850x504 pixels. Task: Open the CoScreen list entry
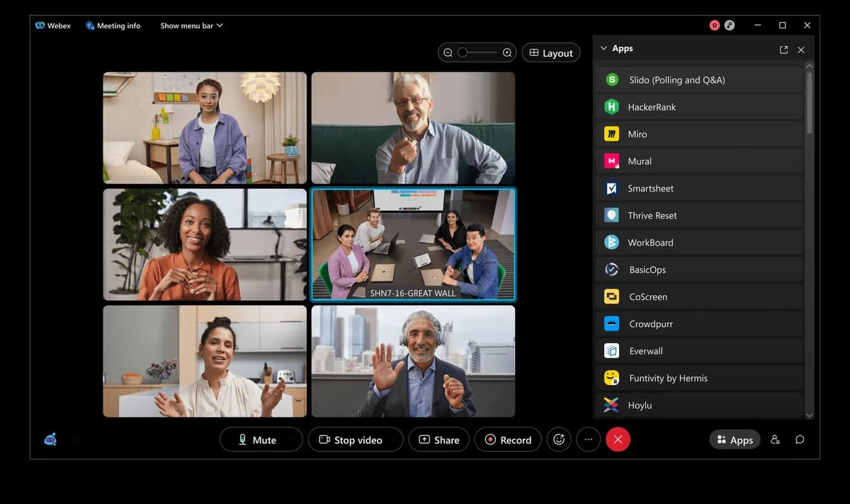click(x=699, y=297)
